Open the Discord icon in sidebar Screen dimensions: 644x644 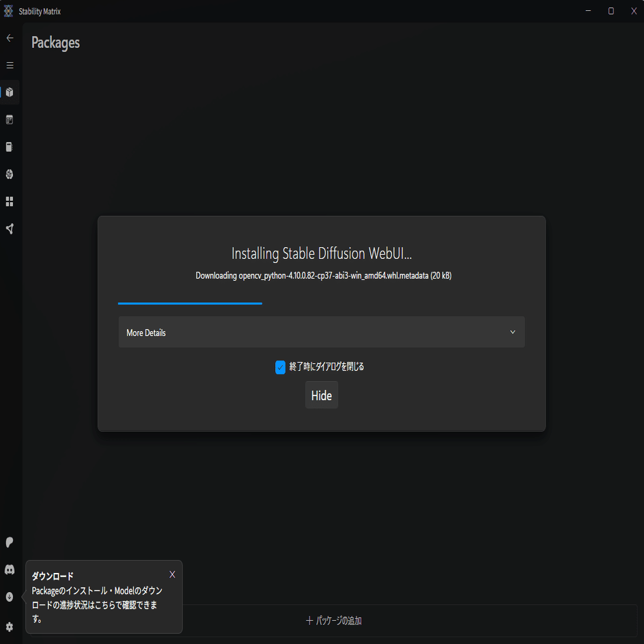pyautogui.click(x=10, y=570)
